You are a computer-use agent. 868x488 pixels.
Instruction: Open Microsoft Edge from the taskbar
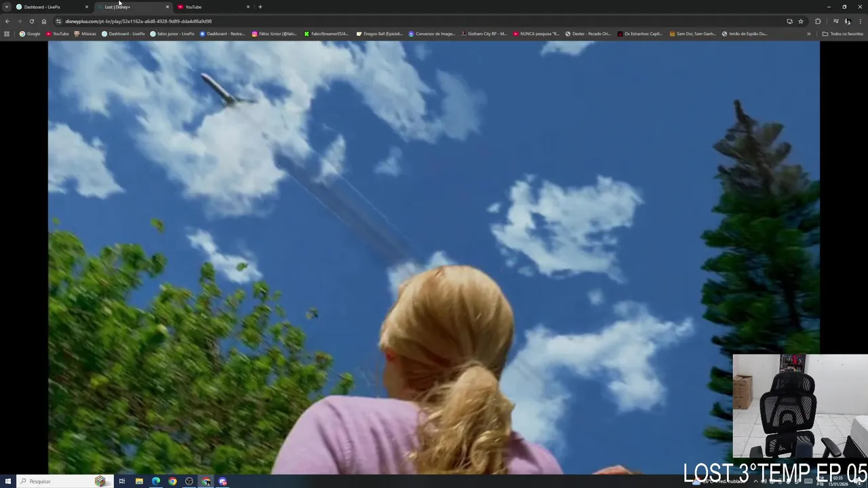tap(156, 481)
